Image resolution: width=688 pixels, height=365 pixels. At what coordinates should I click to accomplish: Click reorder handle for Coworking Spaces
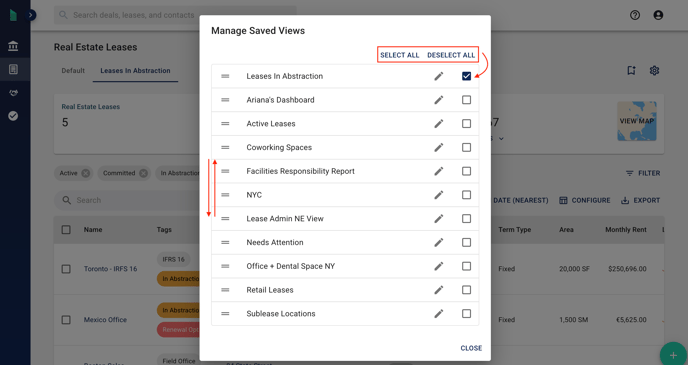point(225,147)
